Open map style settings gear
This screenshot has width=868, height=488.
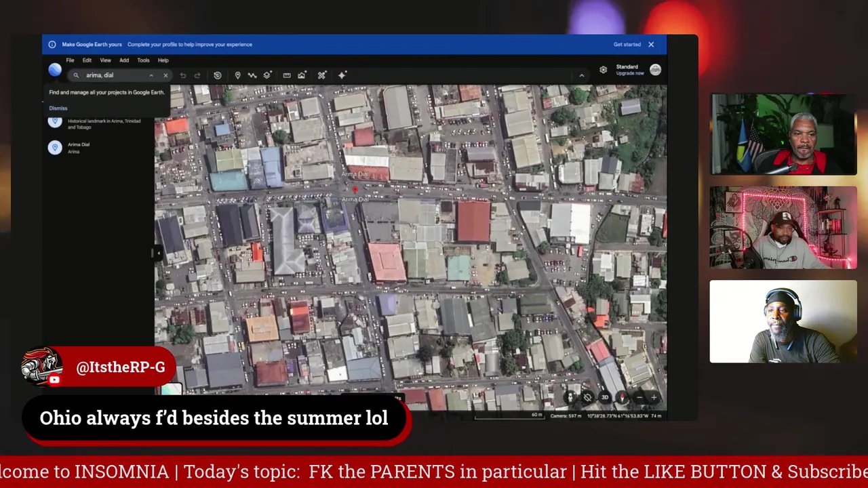(x=603, y=70)
